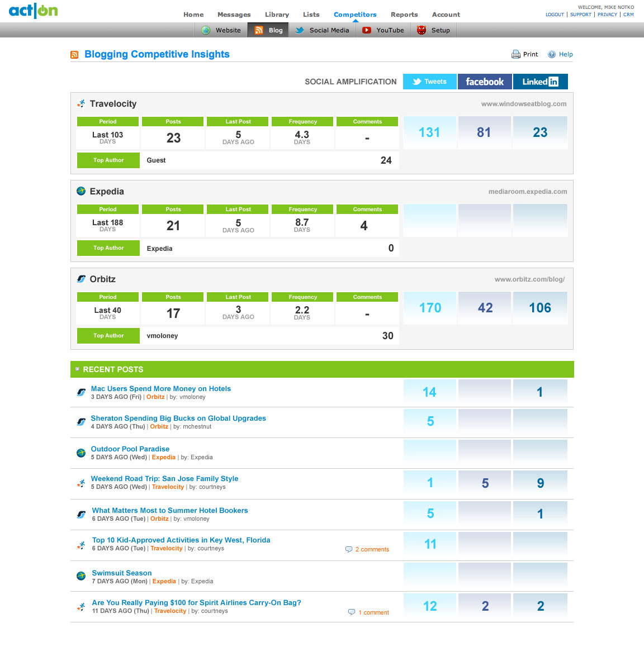Open the Library menu
644x666 pixels.
(x=277, y=15)
